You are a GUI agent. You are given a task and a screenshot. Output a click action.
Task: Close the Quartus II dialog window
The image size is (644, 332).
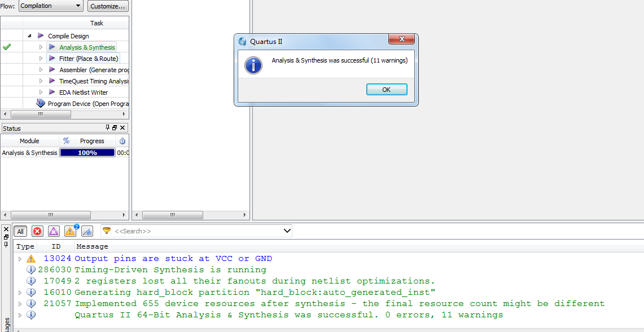[401, 40]
